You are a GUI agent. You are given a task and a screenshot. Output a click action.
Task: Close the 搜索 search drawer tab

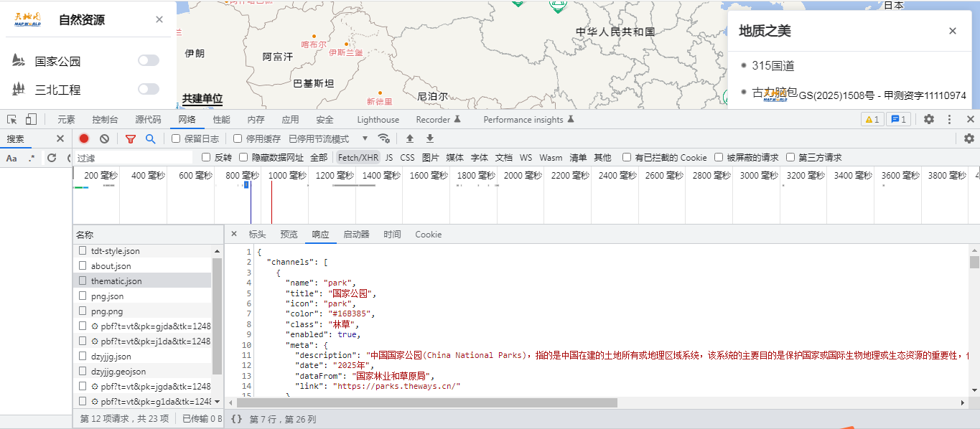[x=60, y=138]
